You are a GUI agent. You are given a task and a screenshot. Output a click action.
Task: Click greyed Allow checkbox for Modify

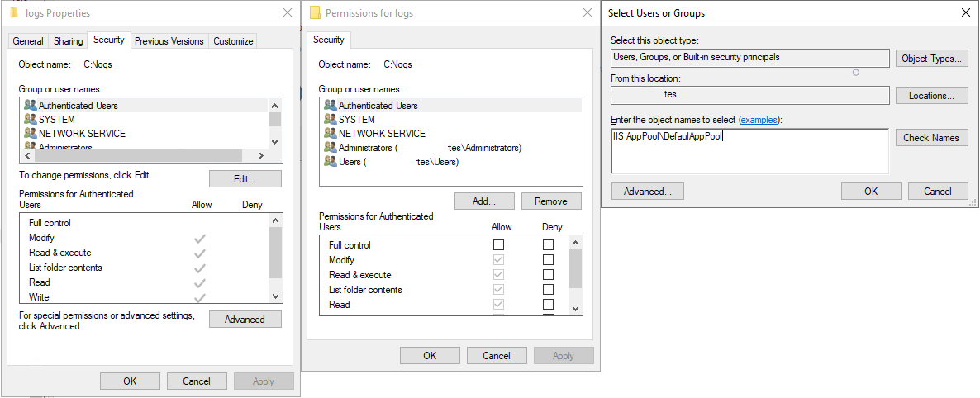coord(498,260)
